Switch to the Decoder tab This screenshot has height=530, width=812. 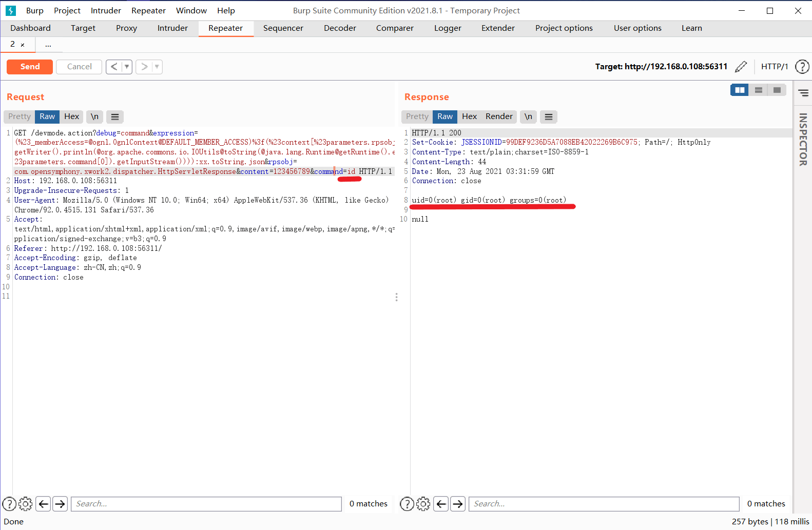point(340,28)
